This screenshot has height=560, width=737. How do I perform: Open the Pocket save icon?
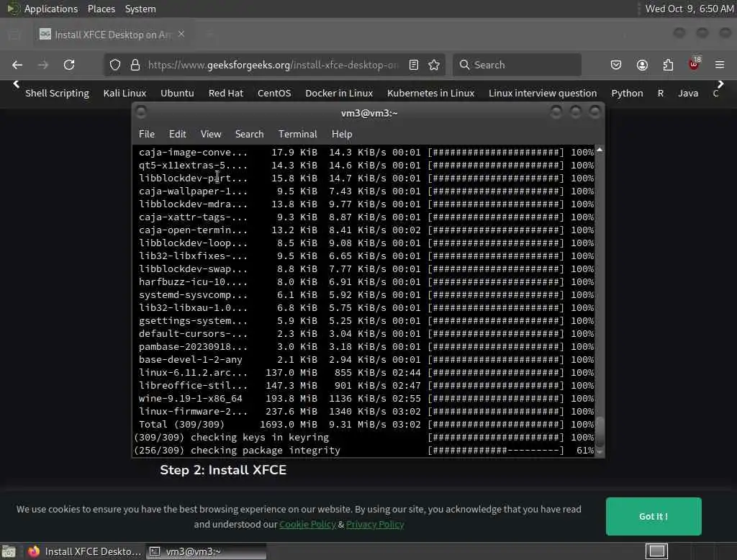616,65
